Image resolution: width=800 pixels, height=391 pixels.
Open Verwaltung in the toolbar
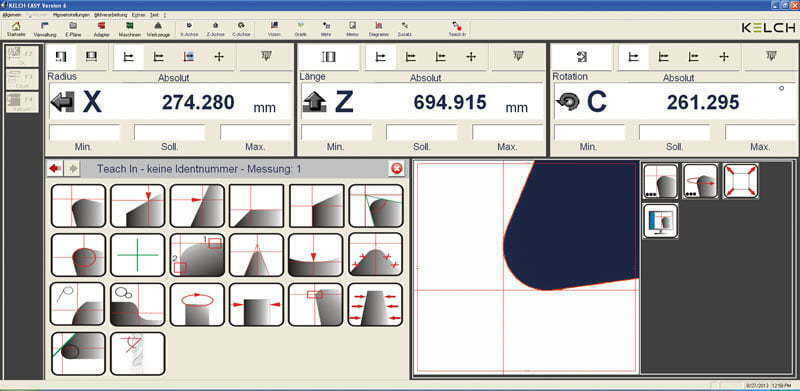(x=44, y=29)
